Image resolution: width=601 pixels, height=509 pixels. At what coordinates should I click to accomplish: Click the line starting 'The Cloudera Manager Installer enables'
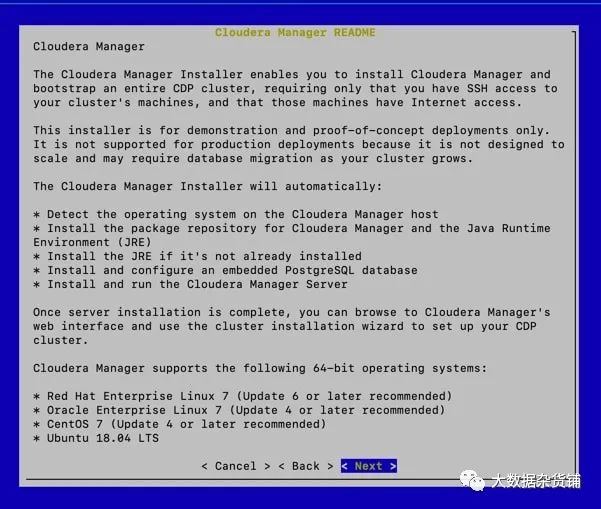[x=292, y=74]
